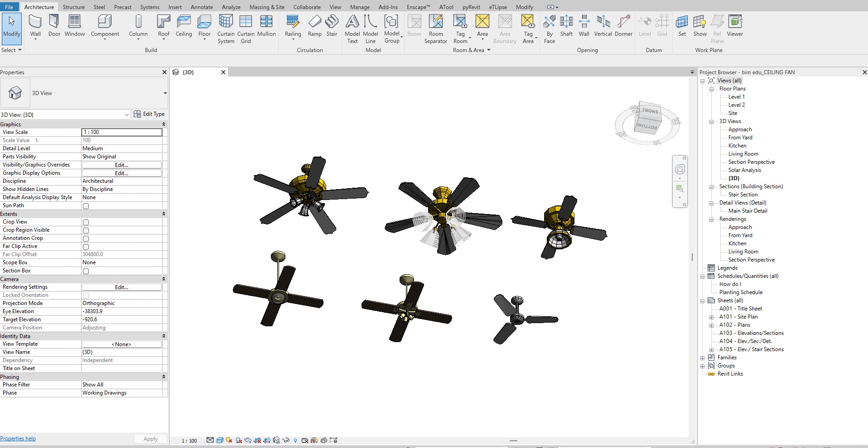Enable the Section Box checkbox
Image resolution: width=868 pixels, height=448 pixels.
(86, 271)
